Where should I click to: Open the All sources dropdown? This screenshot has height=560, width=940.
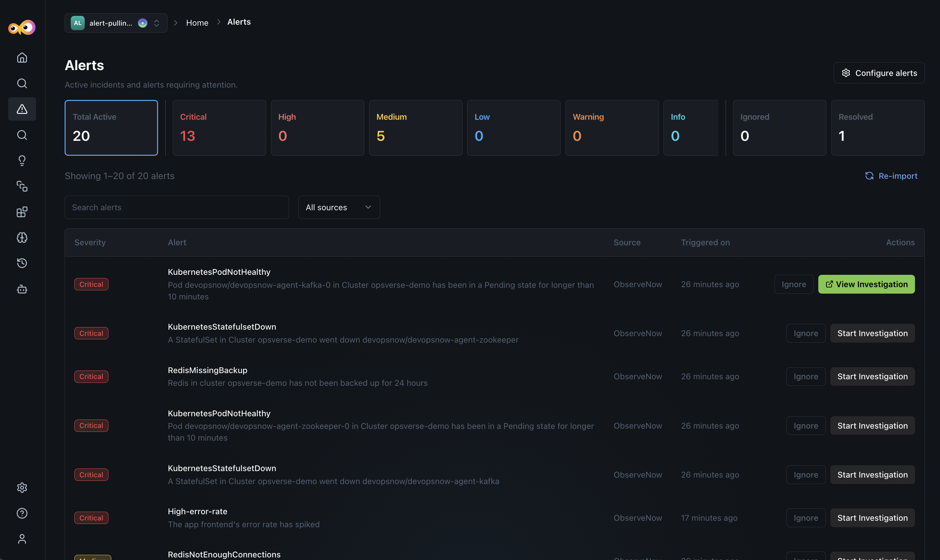tap(339, 207)
